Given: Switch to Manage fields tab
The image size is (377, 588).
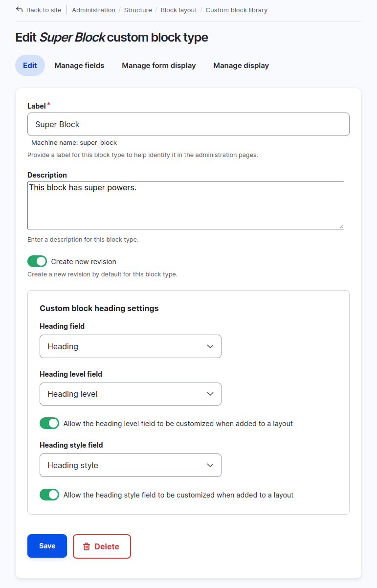Looking at the screenshot, I should point(79,66).
